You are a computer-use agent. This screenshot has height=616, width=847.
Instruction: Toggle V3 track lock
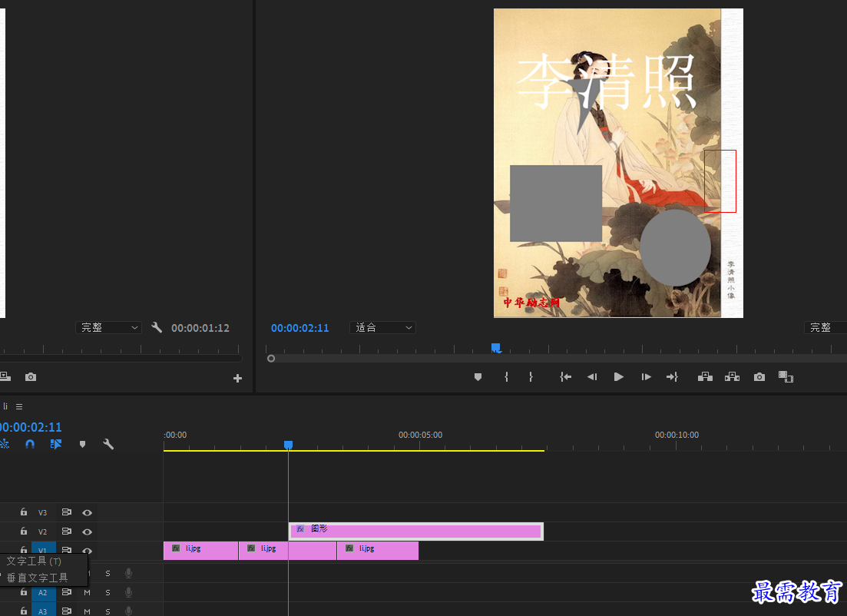pos(24,512)
